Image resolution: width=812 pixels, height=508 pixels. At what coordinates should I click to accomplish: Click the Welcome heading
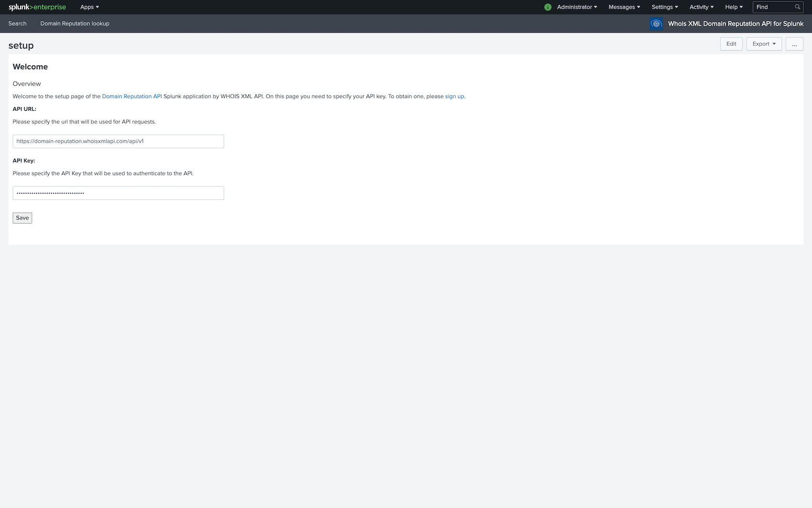click(30, 67)
